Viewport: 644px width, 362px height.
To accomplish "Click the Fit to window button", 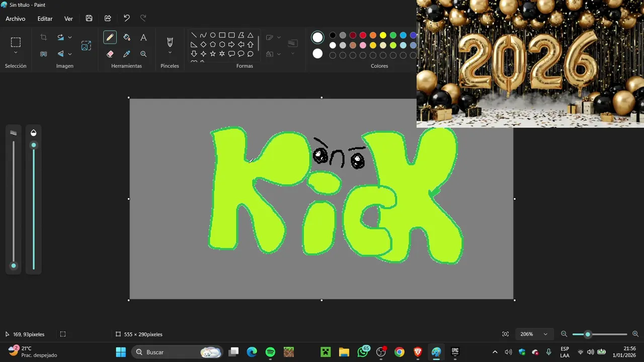I will pos(505,334).
